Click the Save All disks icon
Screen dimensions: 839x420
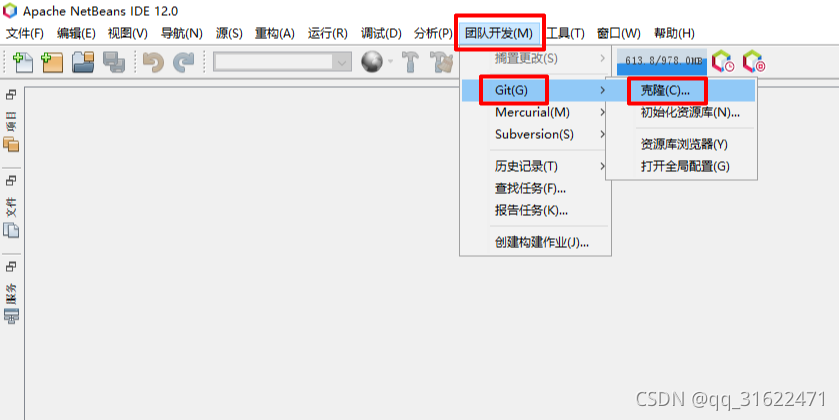tap(114, 62)
